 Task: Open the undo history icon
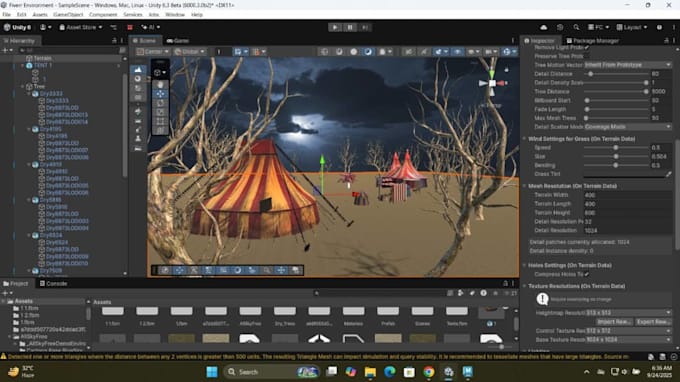coord(560,27)
